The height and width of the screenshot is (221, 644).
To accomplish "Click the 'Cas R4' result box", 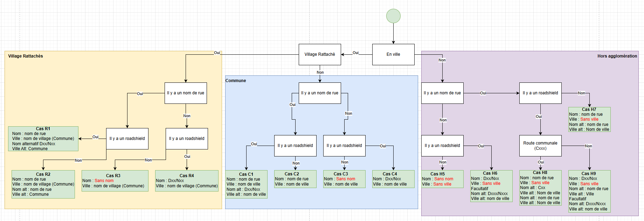I will (x=187, y=181).
